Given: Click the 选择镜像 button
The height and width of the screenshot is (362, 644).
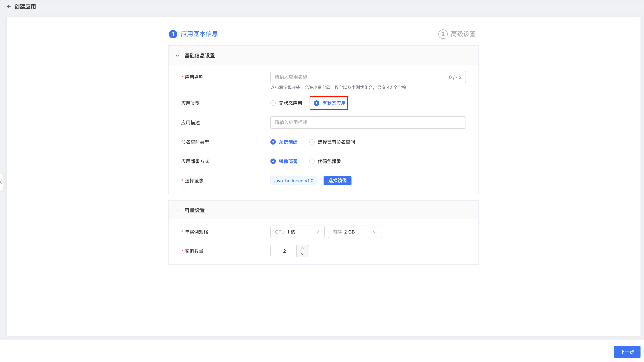Looking at the screenshot, I should click(337, 181).
